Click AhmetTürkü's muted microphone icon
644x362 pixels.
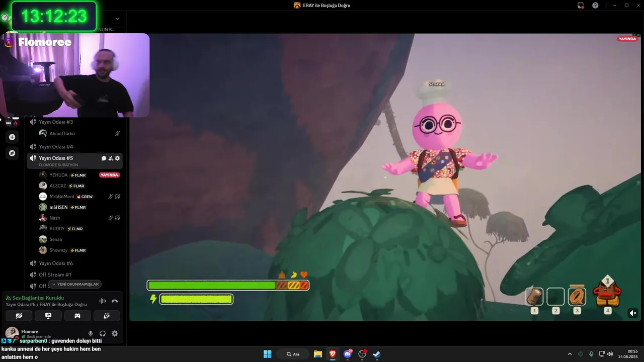[x=117, y=133]
